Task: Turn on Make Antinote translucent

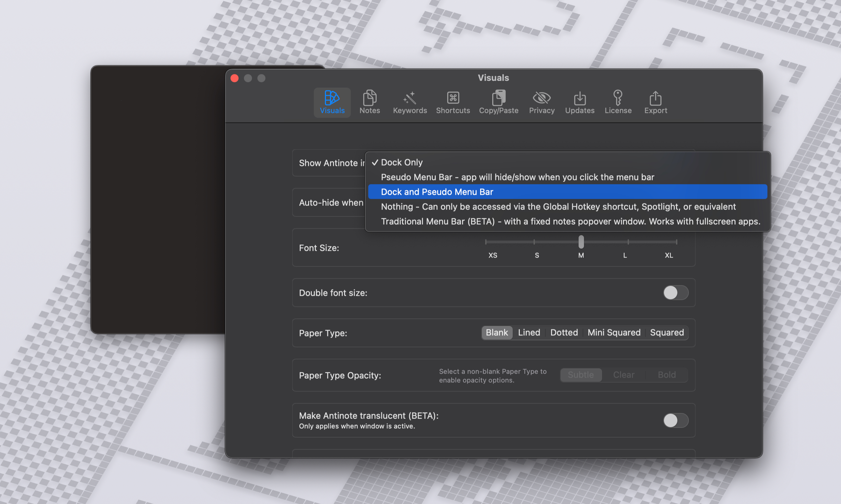Action: pyautogui.click(x=675, y=420)
